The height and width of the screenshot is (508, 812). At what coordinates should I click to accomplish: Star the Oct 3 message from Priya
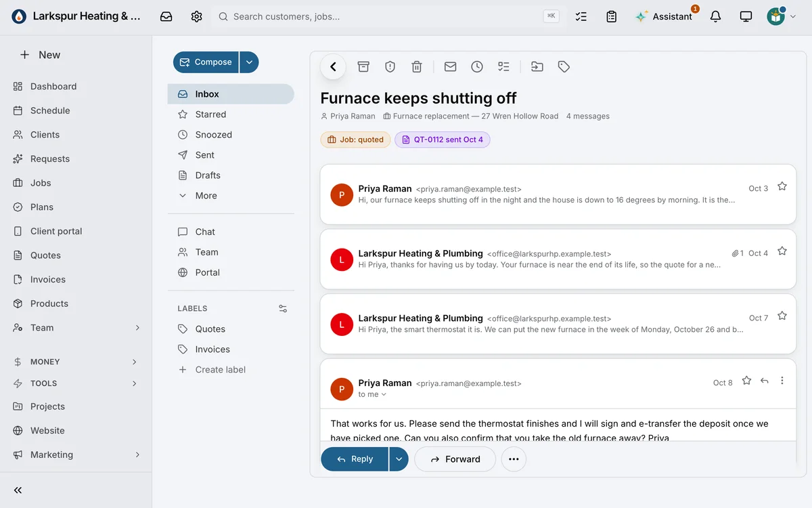(782, 186)
